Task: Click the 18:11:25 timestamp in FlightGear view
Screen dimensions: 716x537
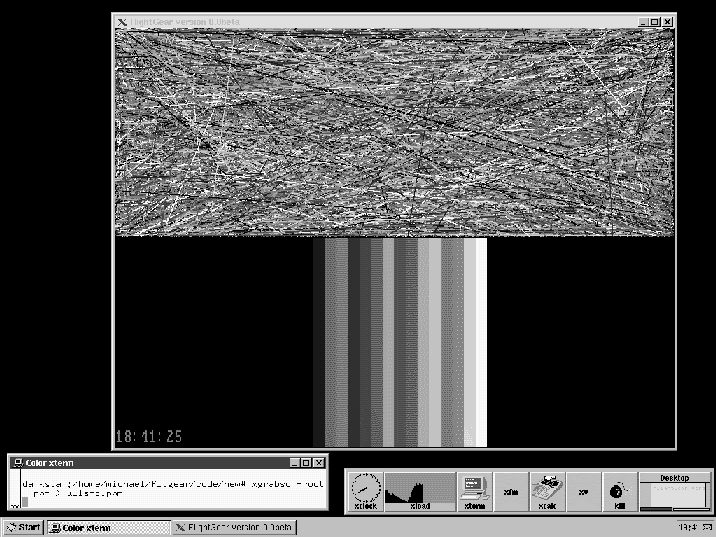Action: pyautogui.click(x=150, y=437)
